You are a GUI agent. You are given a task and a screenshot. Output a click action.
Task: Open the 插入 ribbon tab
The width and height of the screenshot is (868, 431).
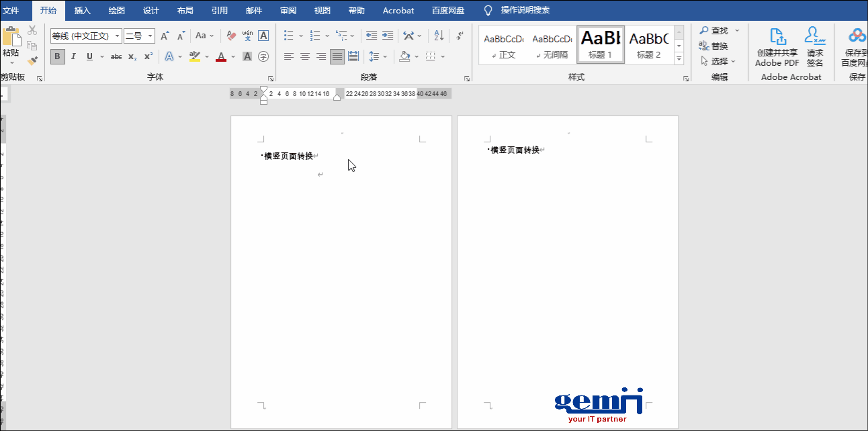tap(83, 10)
